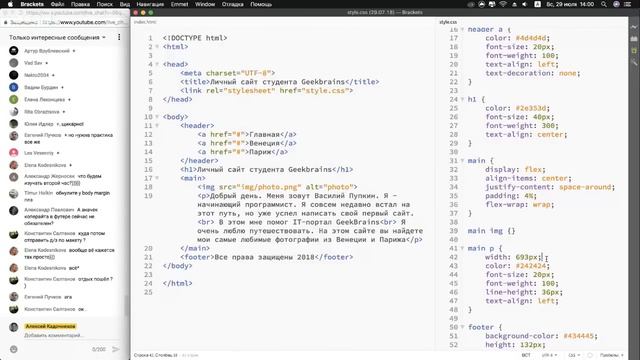Open the CSS language mode dropdown

point(574,355)
